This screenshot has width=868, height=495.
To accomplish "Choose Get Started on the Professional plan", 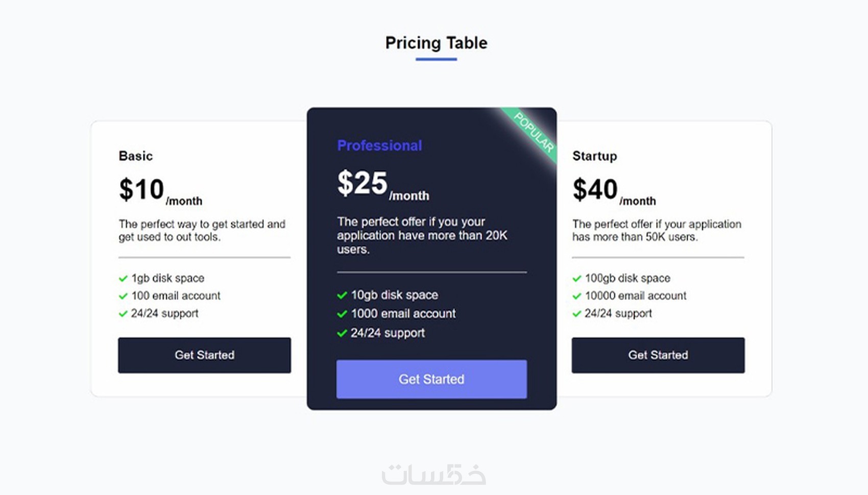I will pos(431,379).
